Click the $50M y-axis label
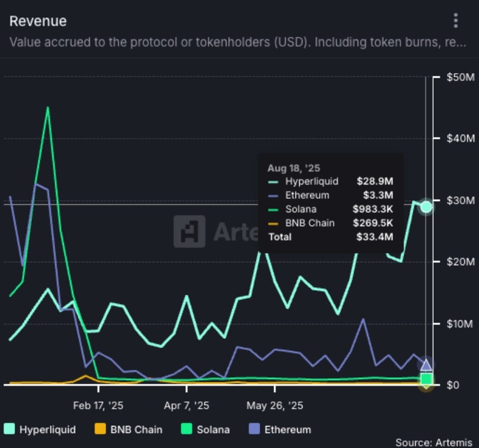The width and height of the screenshot is (479, 448). click(x=460, y=77)
